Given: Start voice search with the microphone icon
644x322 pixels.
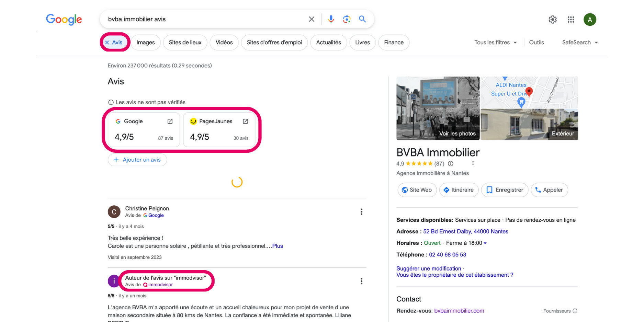Looking at the screenshot, I should 331,19.
